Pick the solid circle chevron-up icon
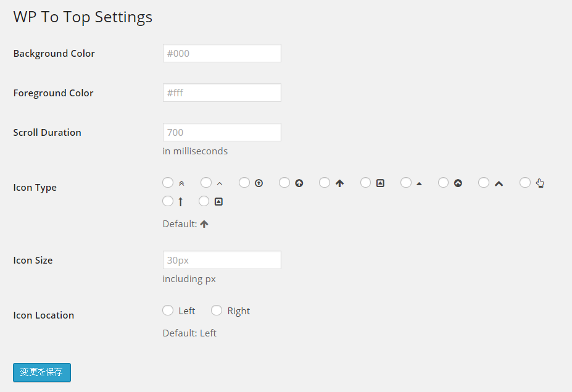The height and width of the screenshot is (392, 572). 443,183
